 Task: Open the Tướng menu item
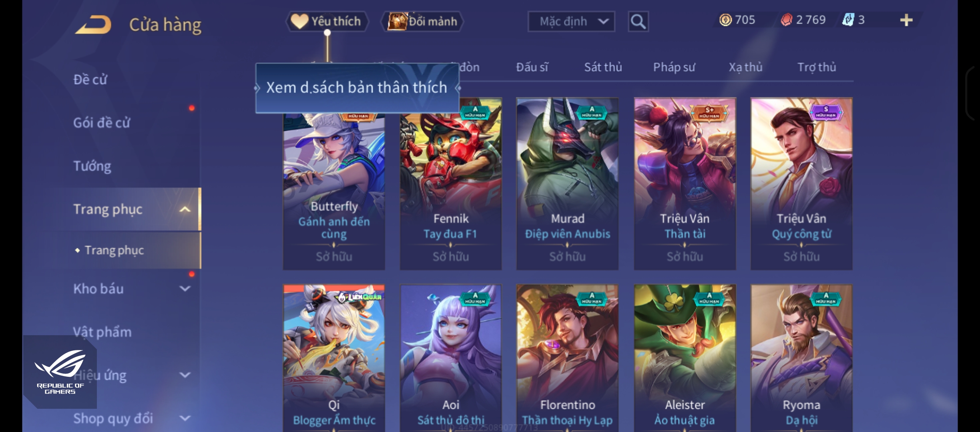point(92,166)
